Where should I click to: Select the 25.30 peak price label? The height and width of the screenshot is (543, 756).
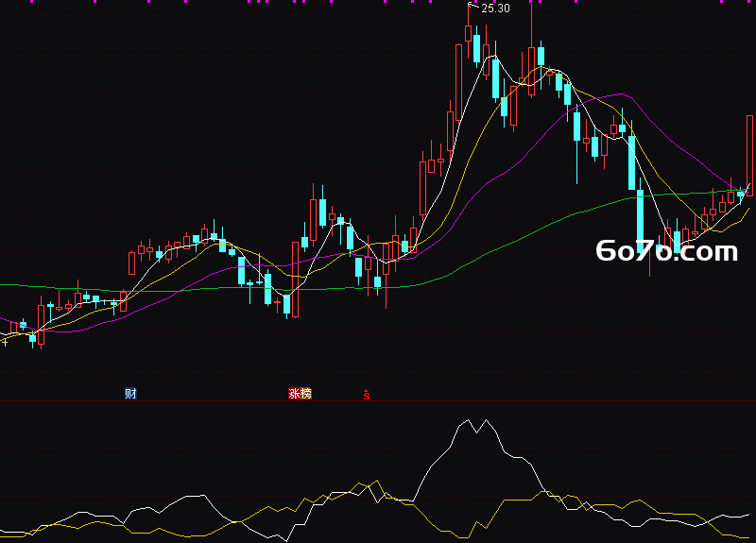[495, 8]
